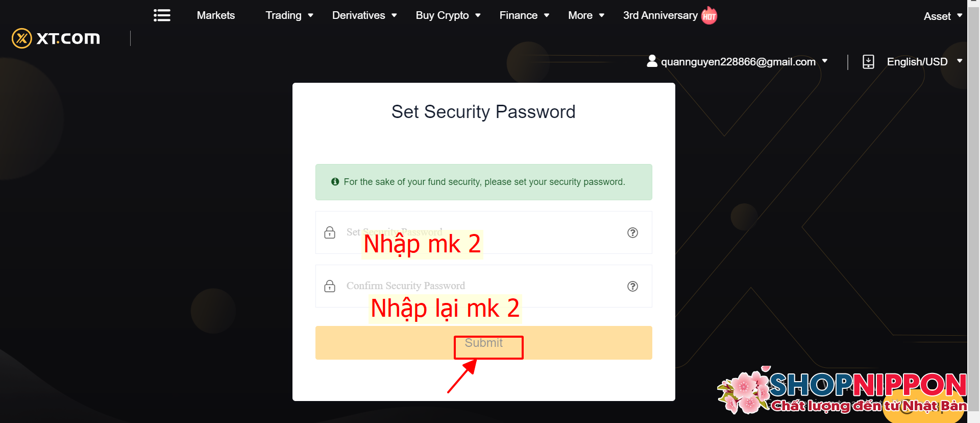Open the English/USD language selector
The image size is (980, 423).
(x=924, y=62)
